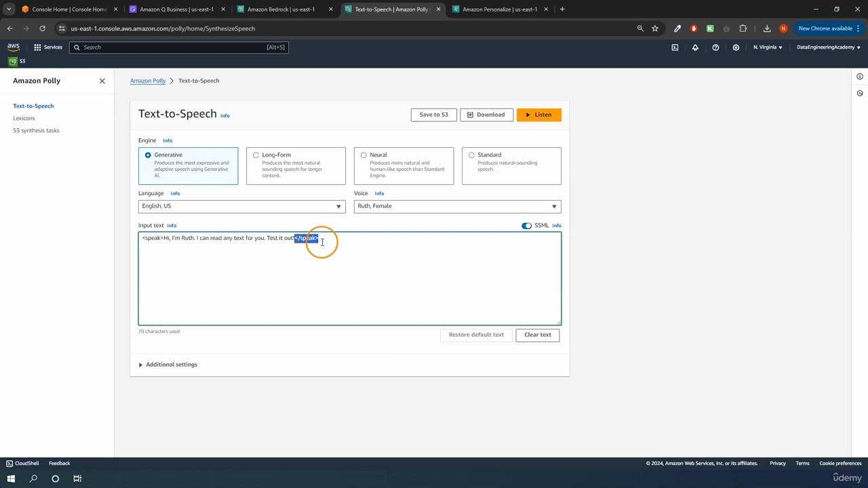Play speech with the Listen button
The height and width of the screenshot is (488, 868).
[539, 115]
